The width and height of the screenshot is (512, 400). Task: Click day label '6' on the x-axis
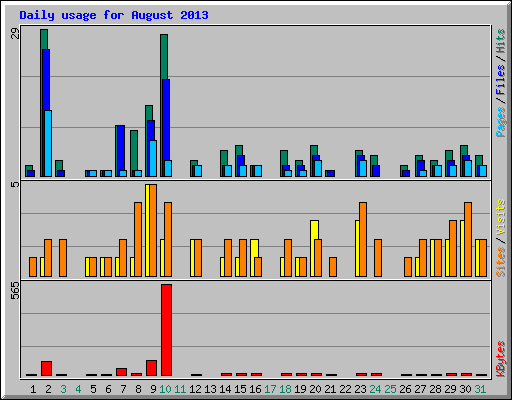[x=108, y=389]
